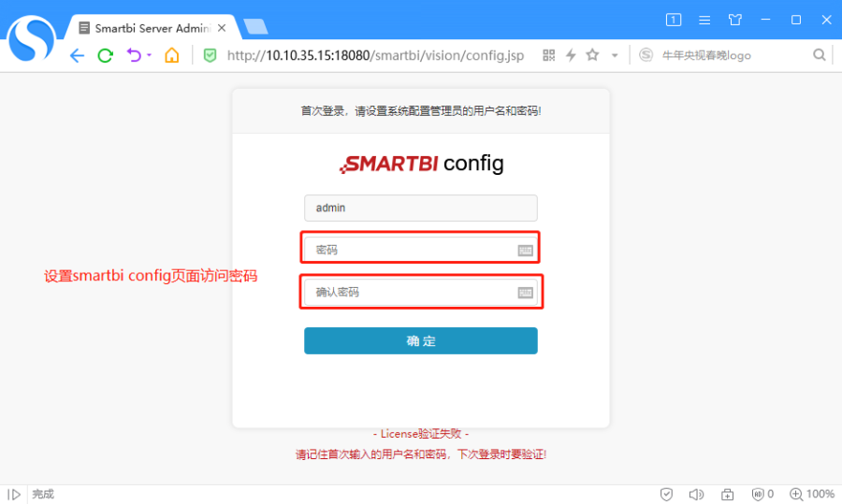This screenshot has height=504, width=842.
Task: Click the lightning speed-mode icon
Action: 571,55
